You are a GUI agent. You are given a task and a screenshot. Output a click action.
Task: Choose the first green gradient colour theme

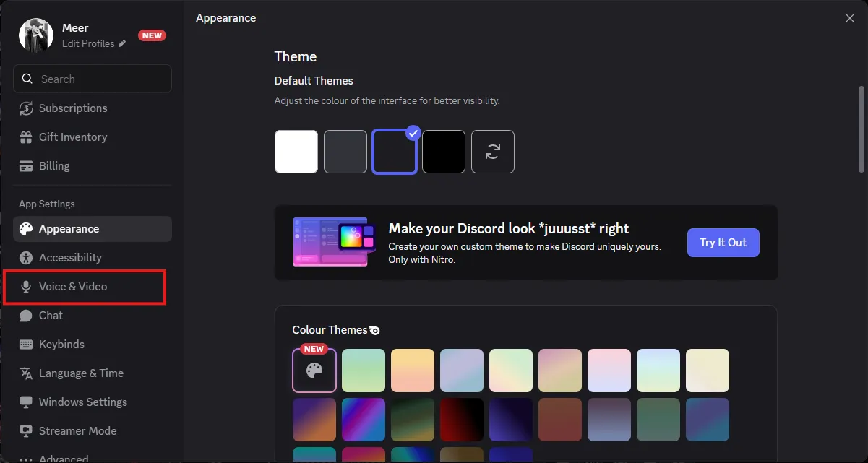coord(364,371)
